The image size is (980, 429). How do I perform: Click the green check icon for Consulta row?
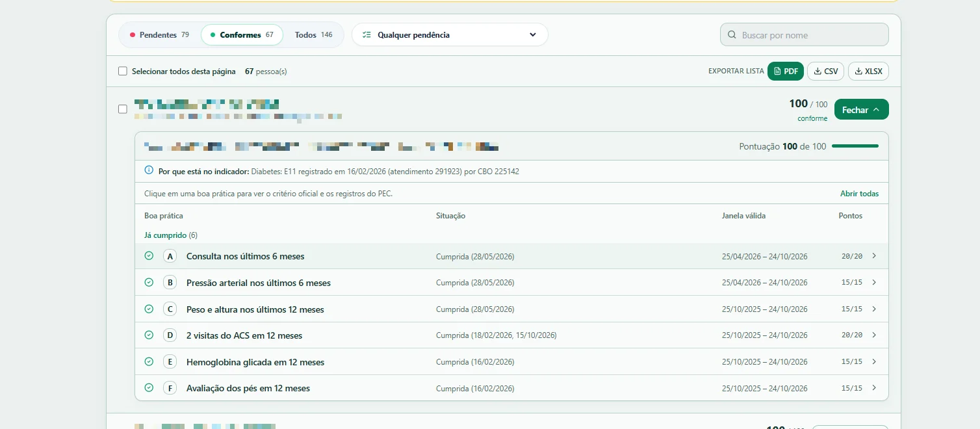[x=149, y=255]
